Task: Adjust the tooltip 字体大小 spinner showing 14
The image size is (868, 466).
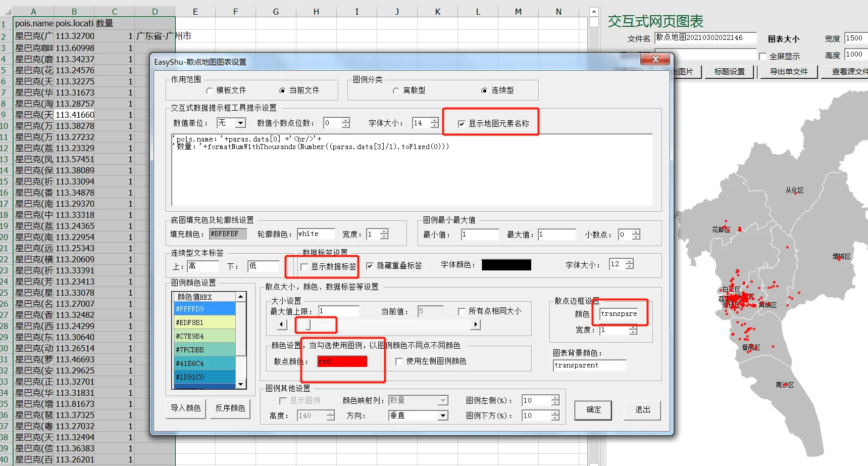Action: [435, 123]
